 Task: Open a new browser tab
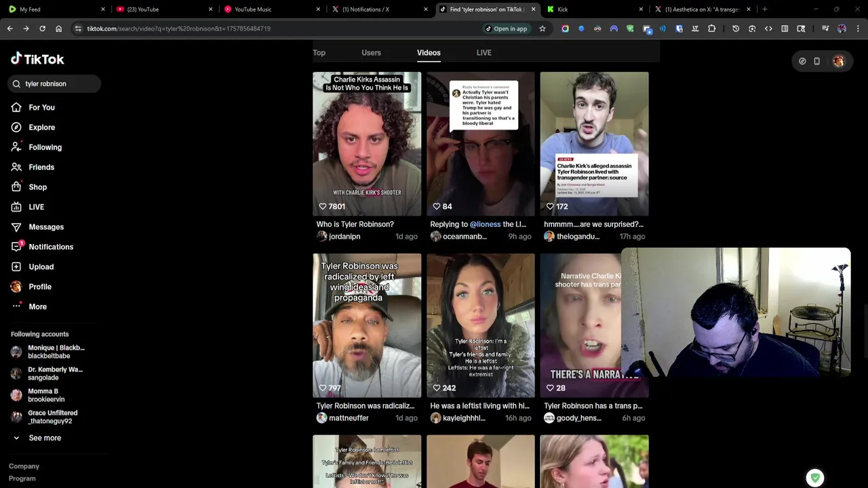(764, 9)
